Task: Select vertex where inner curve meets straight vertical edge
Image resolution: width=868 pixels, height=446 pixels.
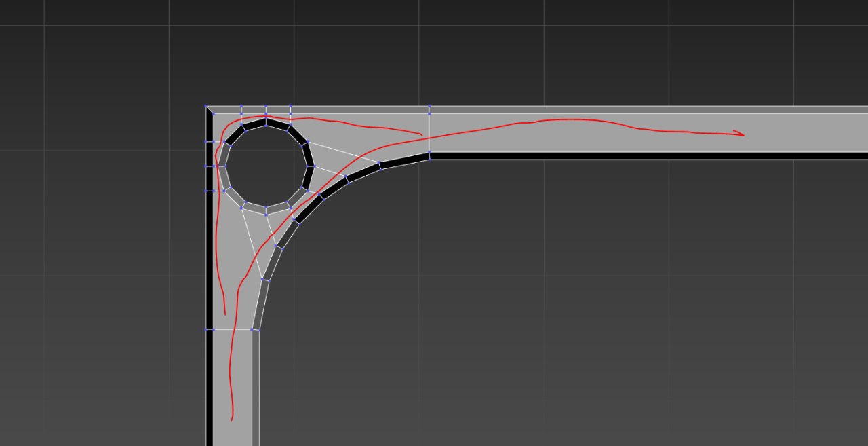Action: [x=252, y=330]
